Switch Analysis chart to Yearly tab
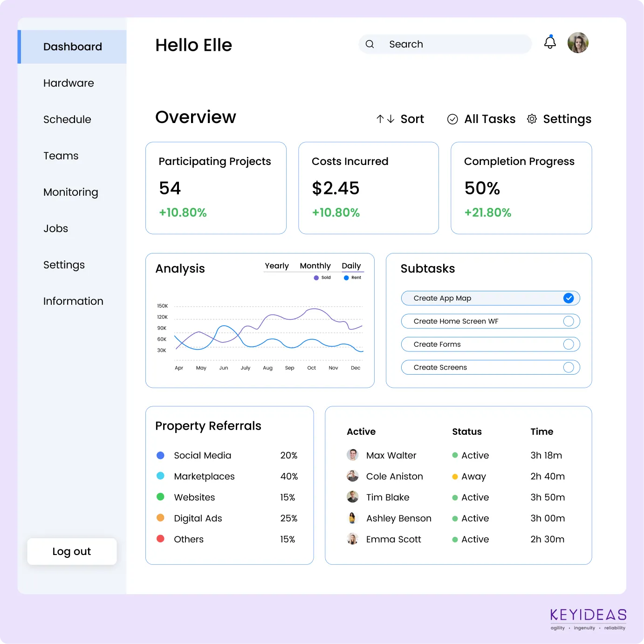644x644 pixels. (x=277, y=266)
